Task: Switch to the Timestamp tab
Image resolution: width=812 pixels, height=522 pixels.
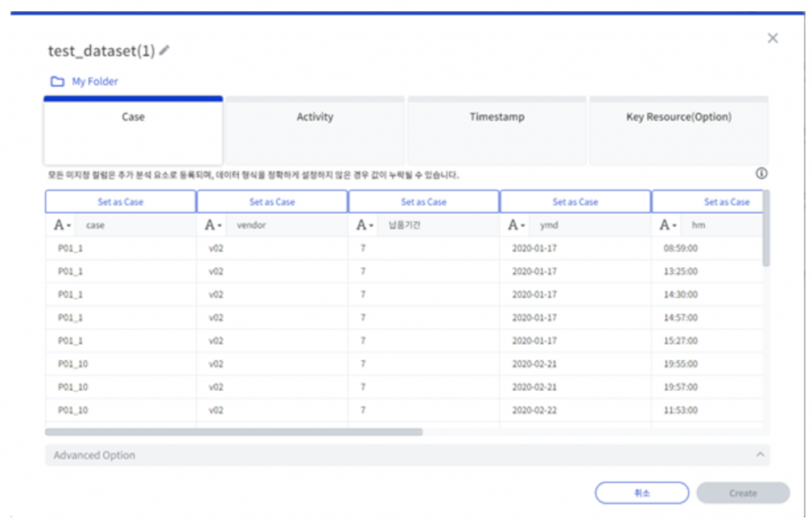Action: tap(496, 117)
